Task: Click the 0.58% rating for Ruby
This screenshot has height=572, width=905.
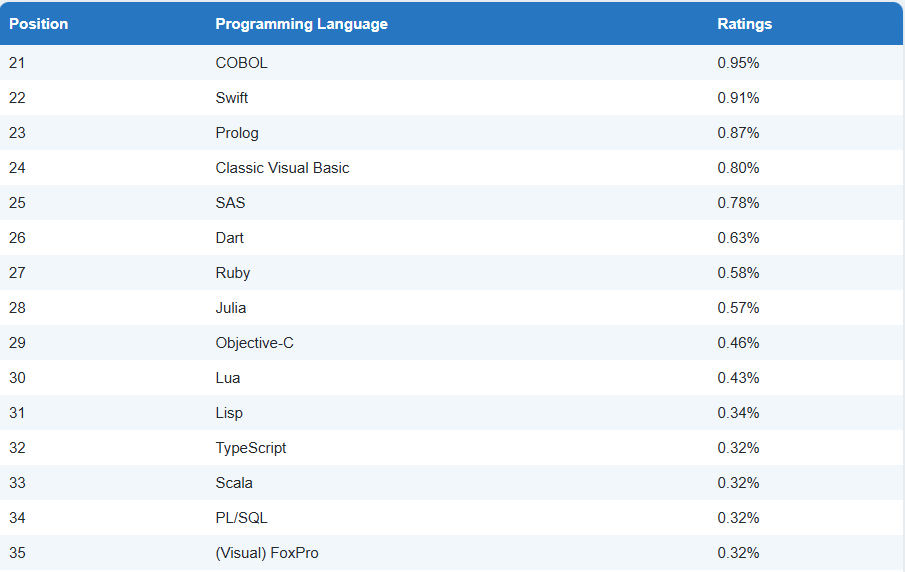Action: coord(738,273)
